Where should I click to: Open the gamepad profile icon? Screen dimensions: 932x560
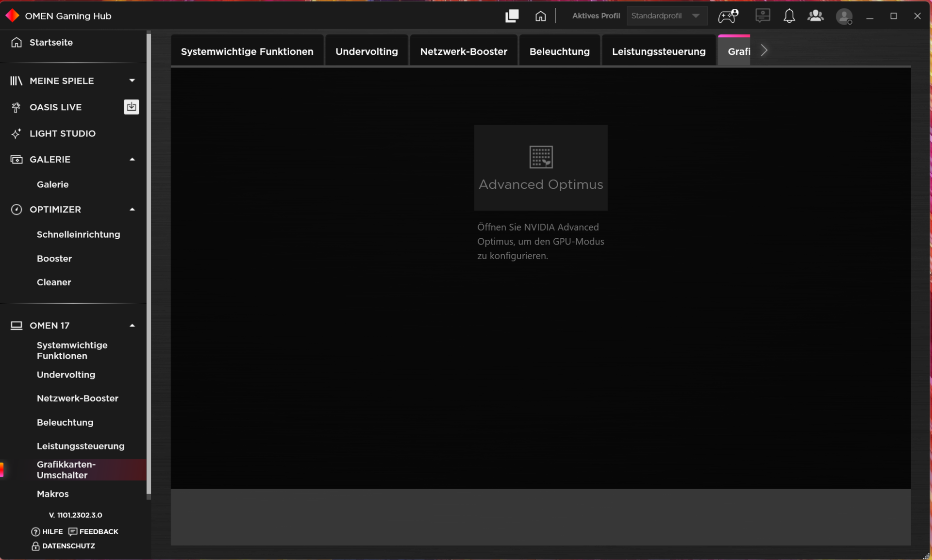(728, 16)
